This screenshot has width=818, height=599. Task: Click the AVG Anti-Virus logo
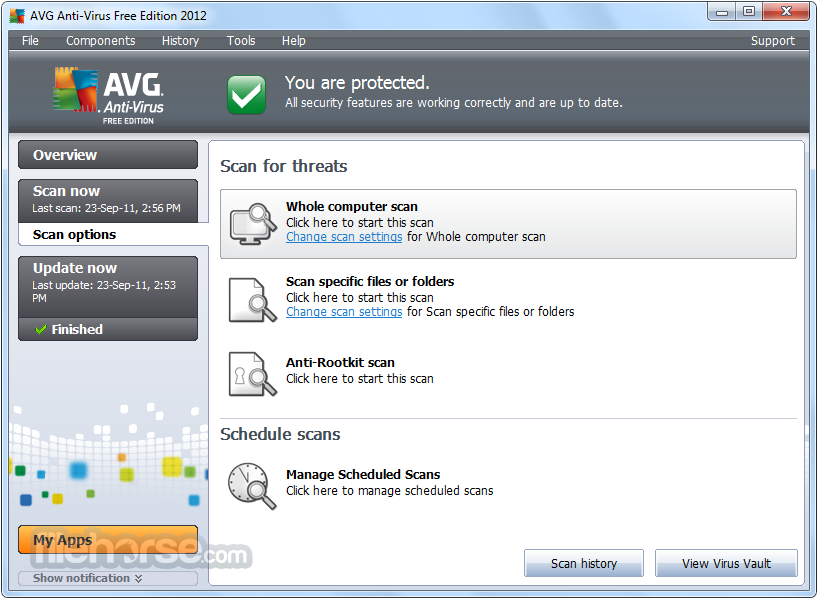click(109, 95)
